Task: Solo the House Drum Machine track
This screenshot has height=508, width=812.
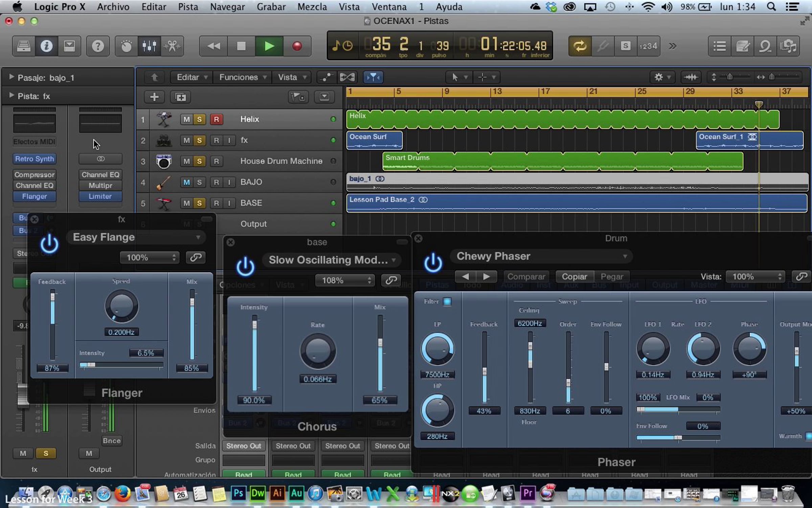Action: tap(199, 161)
